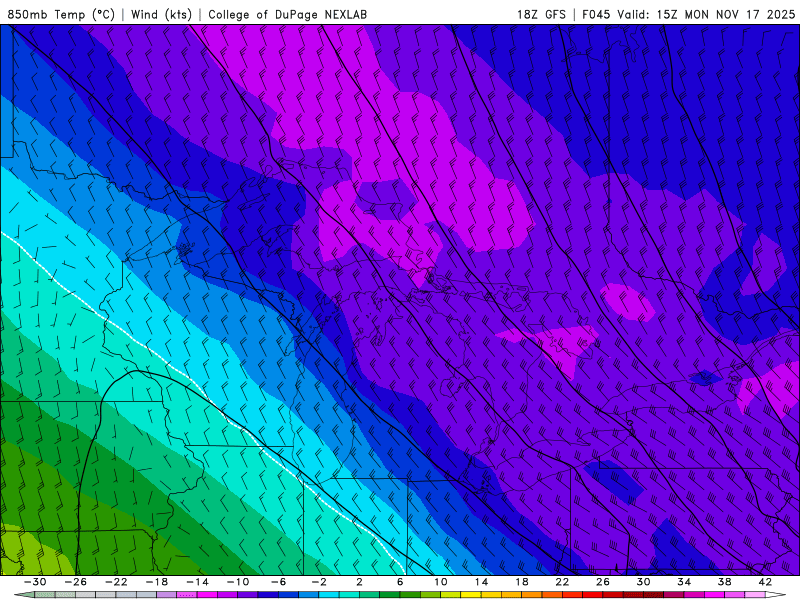Click 'College of DuPage NEXLAB' header text
This screenshot has width=800, height=600.
287,14
